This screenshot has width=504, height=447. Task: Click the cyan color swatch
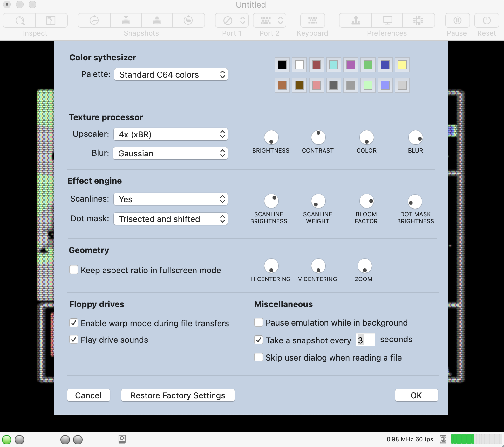(x=334, y=65)
